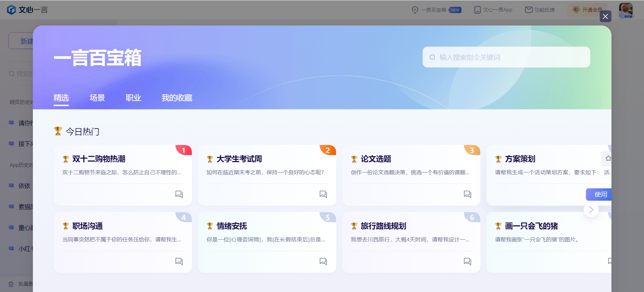Open history conversation starting with 童心
644x292 pixels.
(x=21, y=228)
